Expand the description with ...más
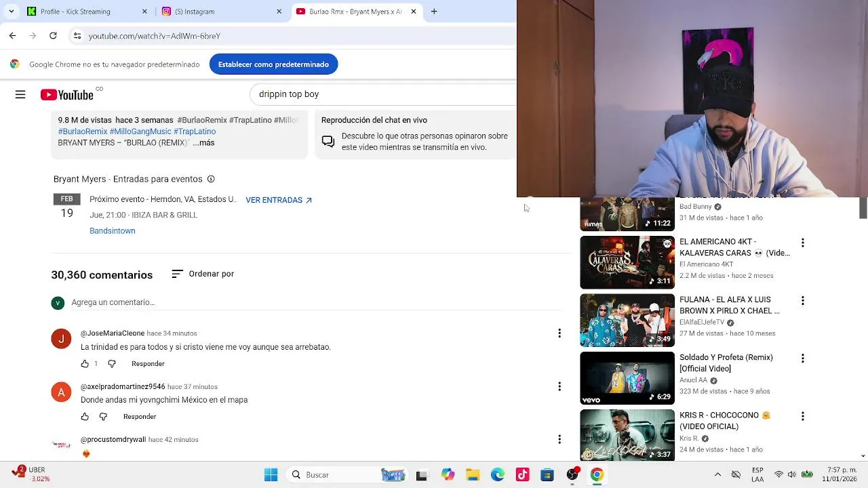Viewport: 868px width, 488px height. click(203, 143)
